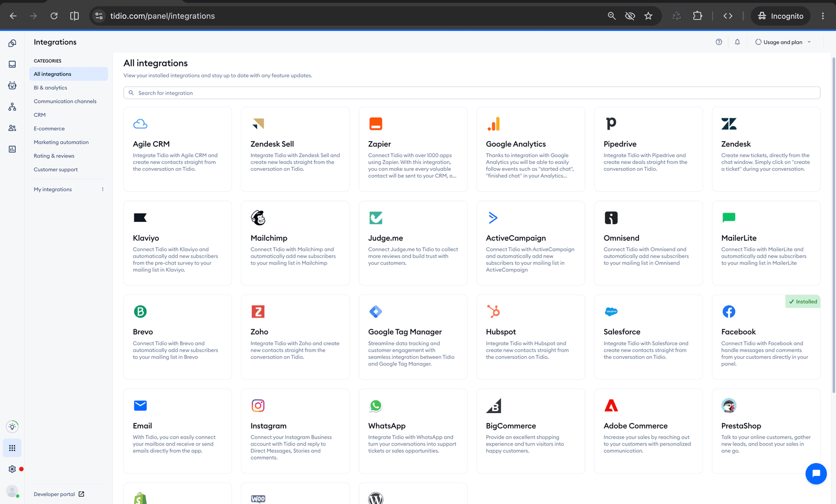This screenshot has height=504, width=836.
Task: Open the browser extensions puzzle icon
Action: click(698, 16)
